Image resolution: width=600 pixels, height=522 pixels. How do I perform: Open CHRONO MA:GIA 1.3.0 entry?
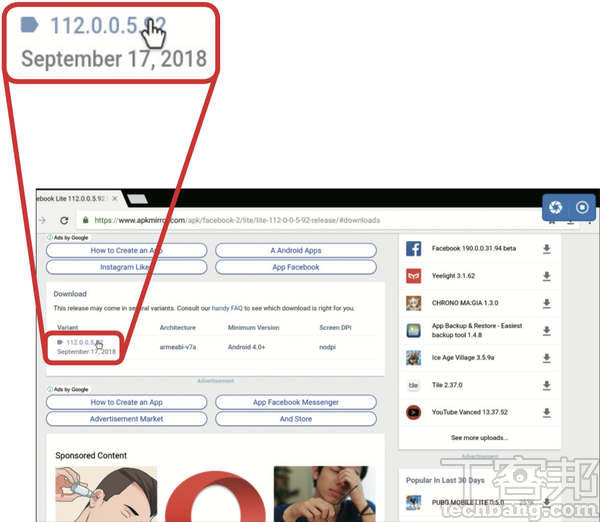tap(465, 303)
